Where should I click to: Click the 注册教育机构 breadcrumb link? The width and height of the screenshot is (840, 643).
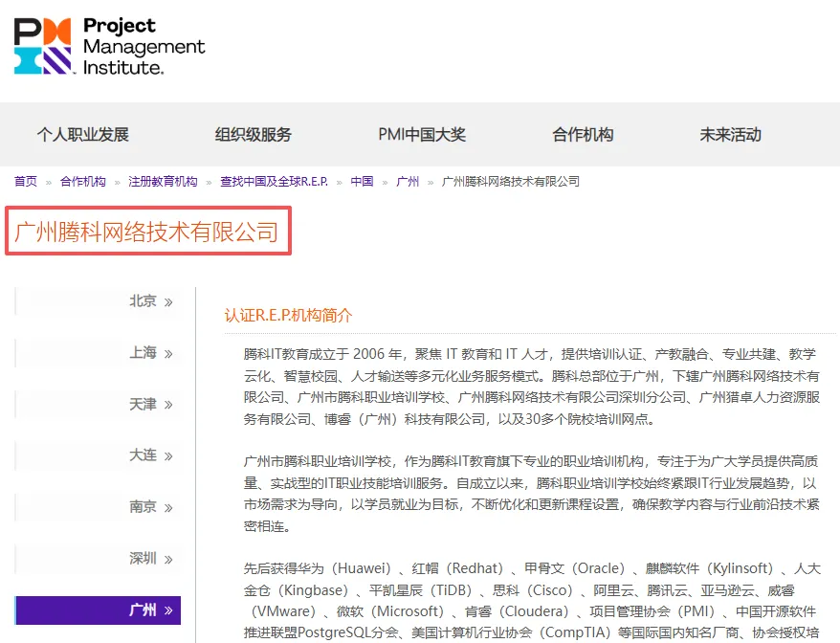[163, 182]
